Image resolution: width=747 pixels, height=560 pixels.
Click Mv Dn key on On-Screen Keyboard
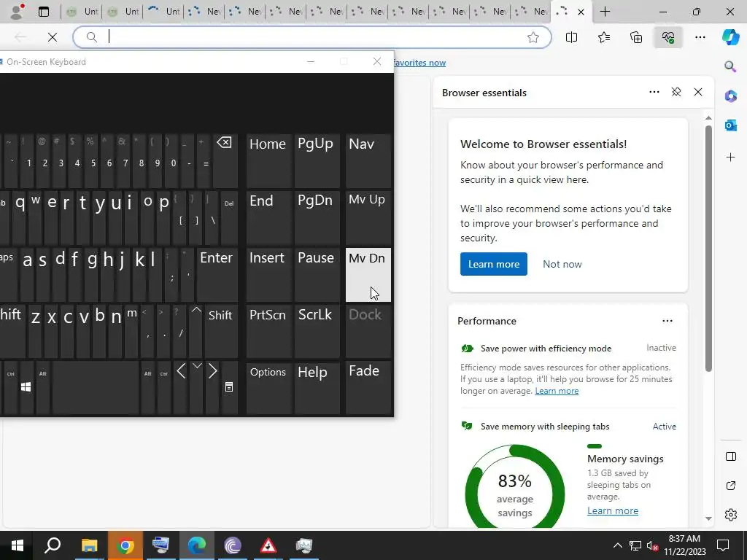point(368,275)
